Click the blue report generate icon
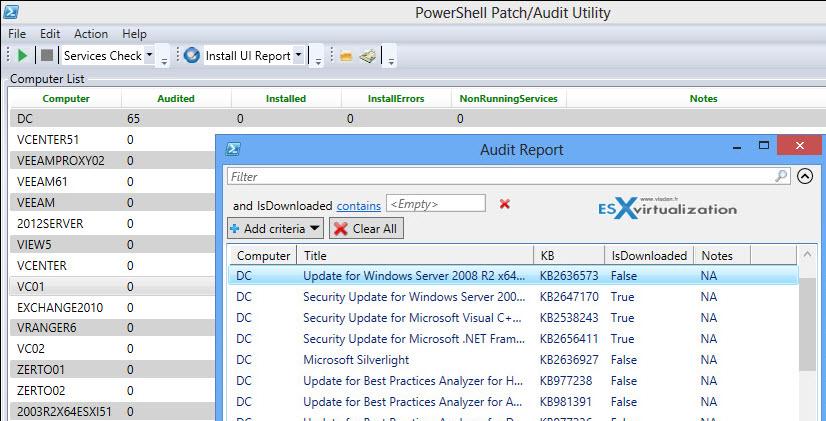Image resolution: width=826 pixels, height=421 pixels. [x=192, y=55]
